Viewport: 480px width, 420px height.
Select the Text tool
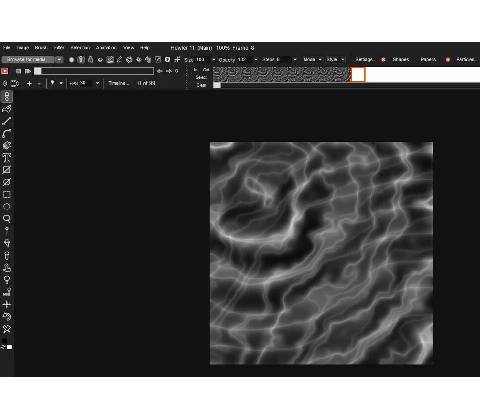point(7,158)
